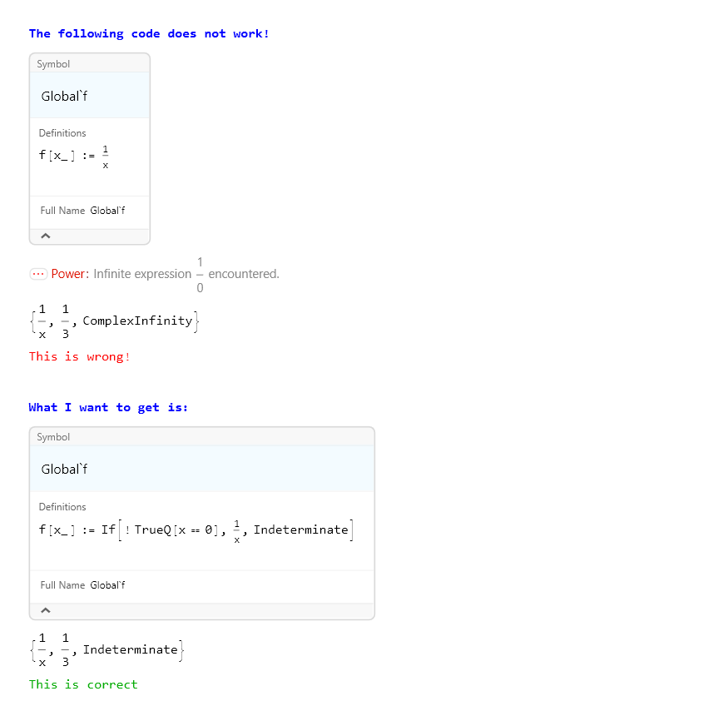Click the If TrueQ definition line
Image resolution: width=728 pixels, height=701 pixels.
[196, 530]
